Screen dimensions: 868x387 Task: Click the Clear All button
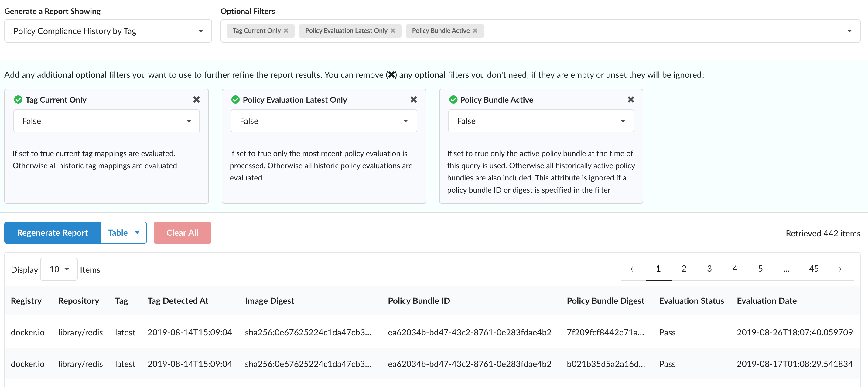(x=182, y=233)
